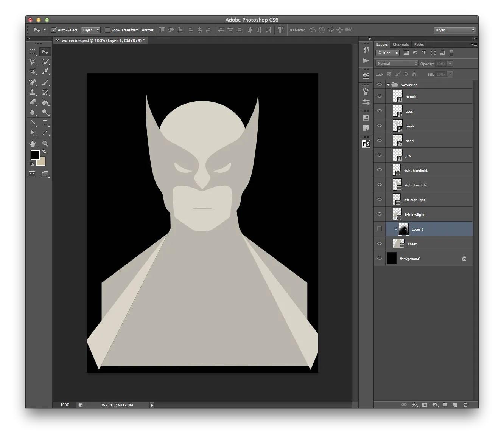Select the Hand tool
Screen dimensions: 504x442
(33, 144)
